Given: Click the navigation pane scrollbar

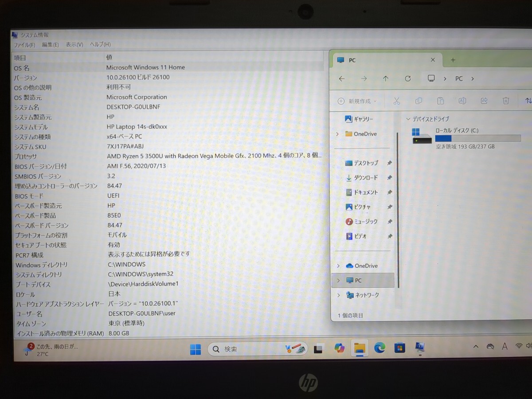Looking at the screenshot, I should [x=398, y=209].
